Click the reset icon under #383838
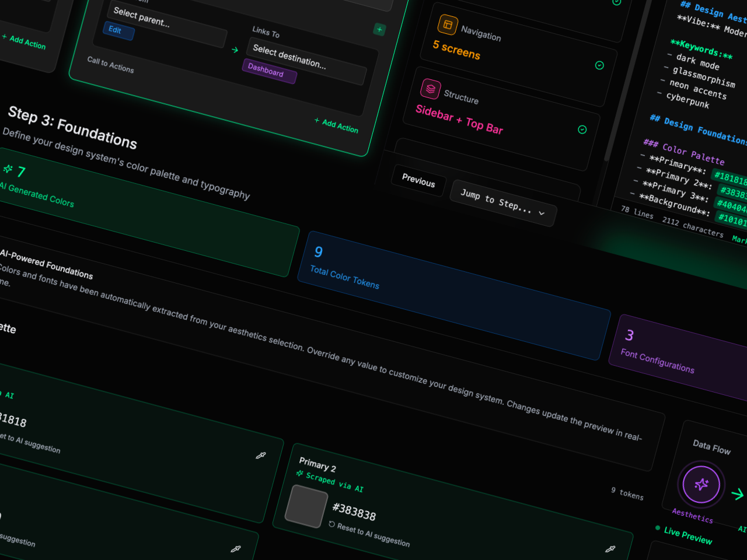747x560 pixels. [x=331, y=524]
